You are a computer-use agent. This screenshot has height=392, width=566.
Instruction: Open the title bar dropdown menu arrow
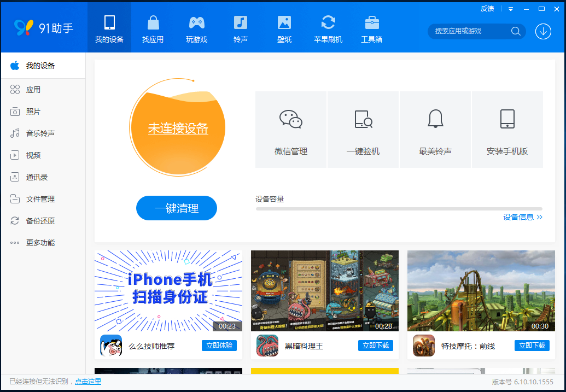pyautogui.click(x=511, y=9)
